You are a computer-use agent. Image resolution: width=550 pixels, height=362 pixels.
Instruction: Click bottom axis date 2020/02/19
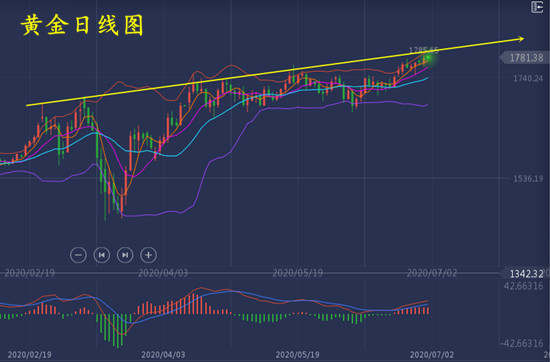click(29, 355)
